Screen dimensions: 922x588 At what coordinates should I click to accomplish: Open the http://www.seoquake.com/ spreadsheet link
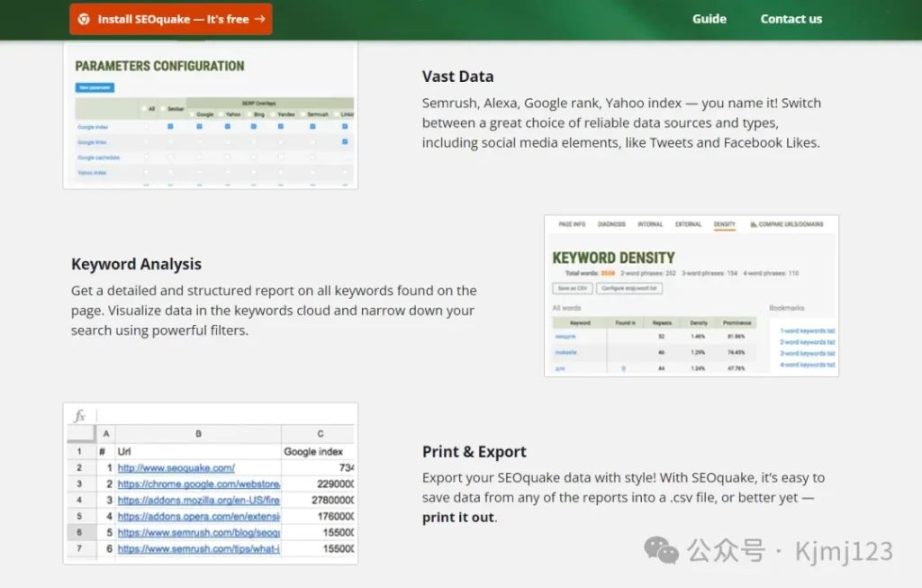tap(176, 468)
